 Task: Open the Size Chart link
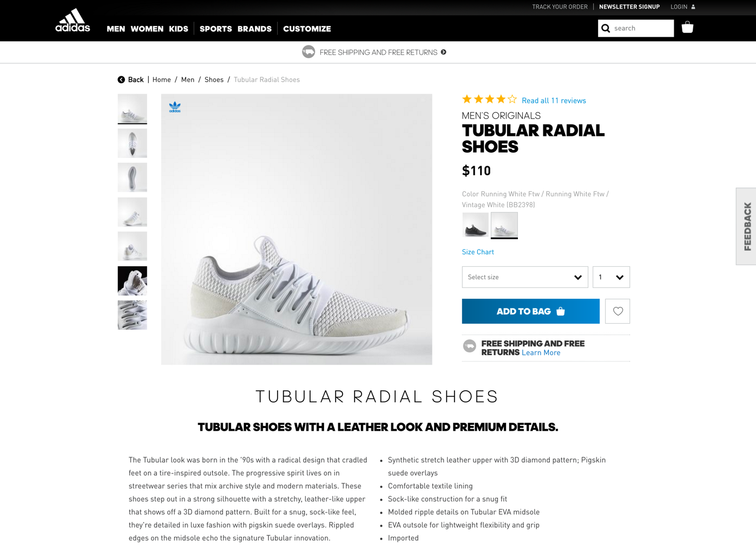click(x=478, y=252)
